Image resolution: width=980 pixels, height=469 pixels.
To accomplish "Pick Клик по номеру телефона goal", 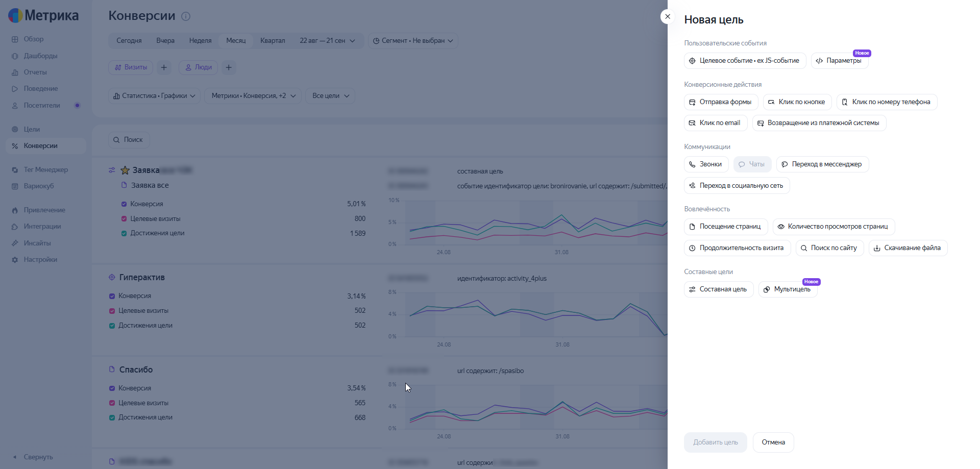I will [887, 102].
